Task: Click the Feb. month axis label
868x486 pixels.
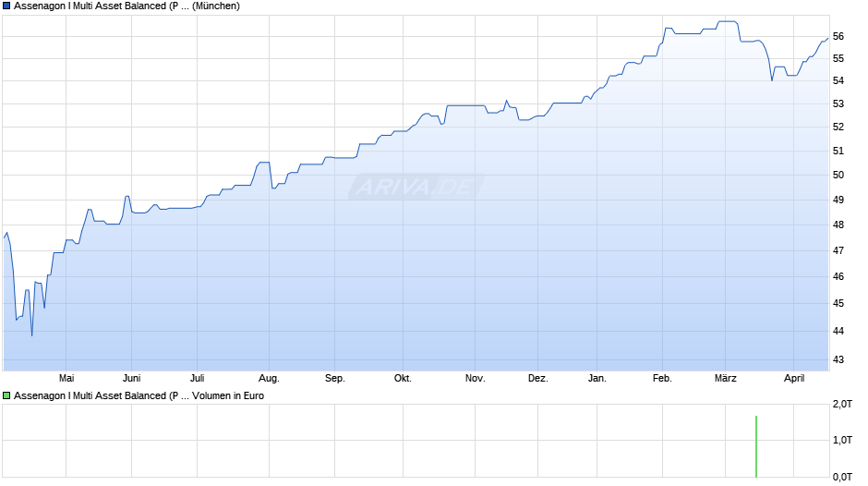Action: pyautogui.click(x=662, y=378)
